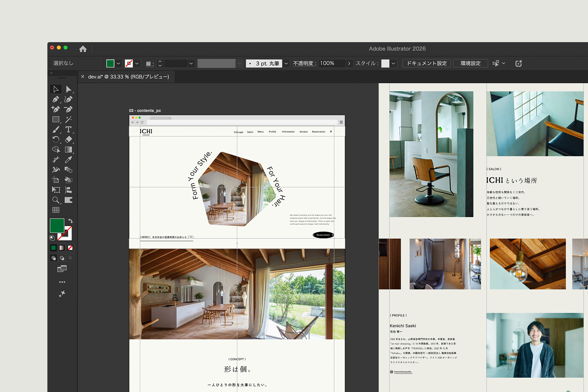Open the fill color dropdown

point(119,63)
